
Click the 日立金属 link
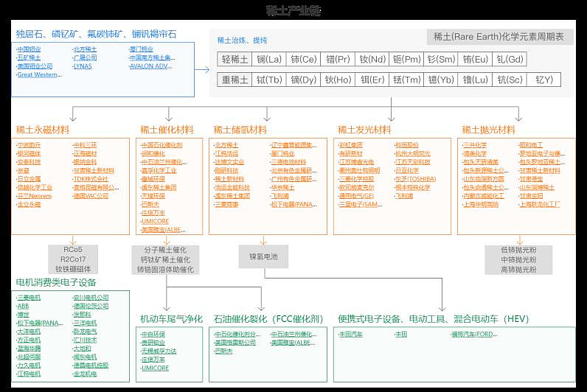coord(29,179)
